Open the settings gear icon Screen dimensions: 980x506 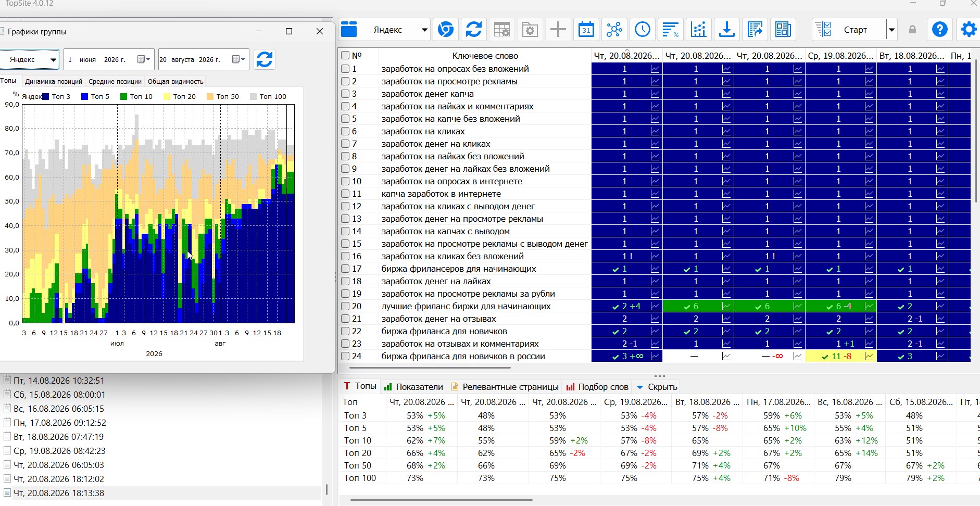969,30
